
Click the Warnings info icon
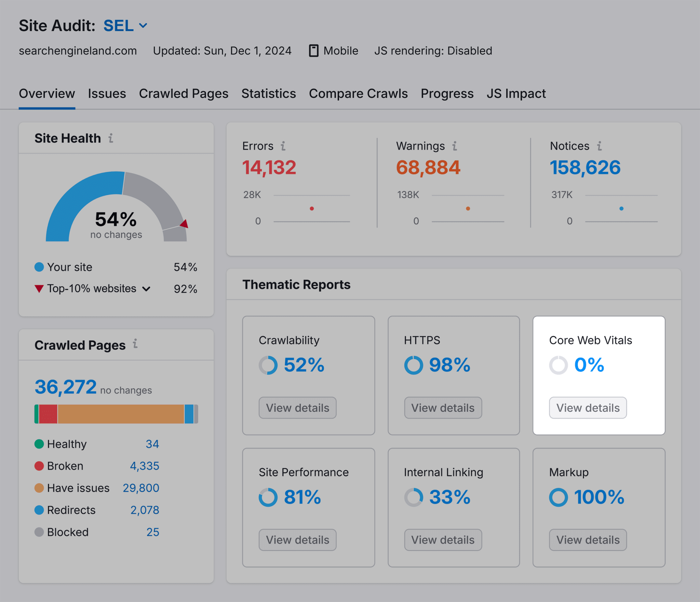455,146
